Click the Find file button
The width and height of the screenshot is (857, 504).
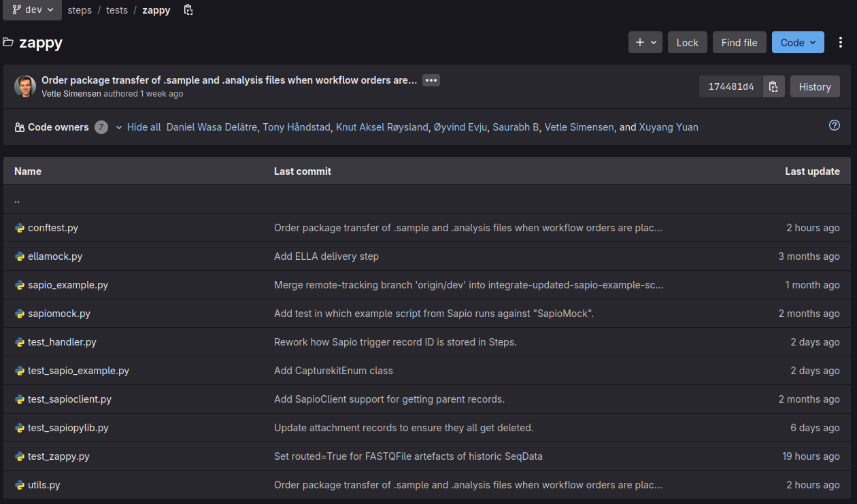pyautogui.click(x=739, y=42)
